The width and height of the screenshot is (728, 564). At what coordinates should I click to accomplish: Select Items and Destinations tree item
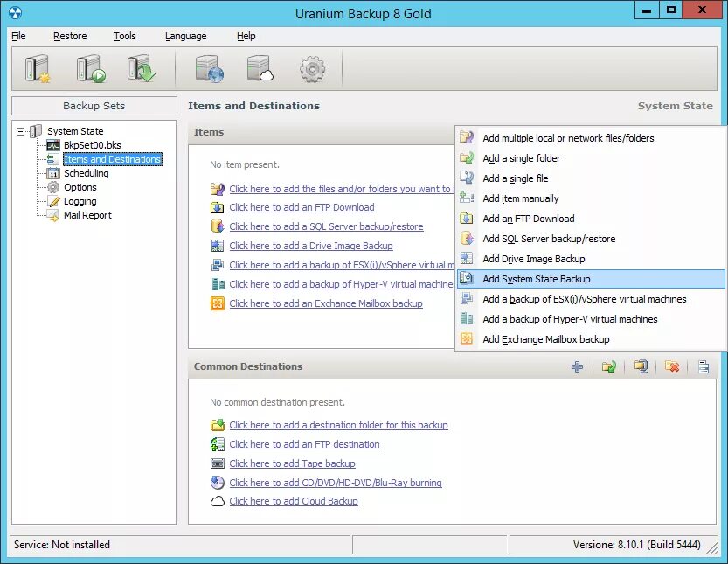click(x=113, y=159)
